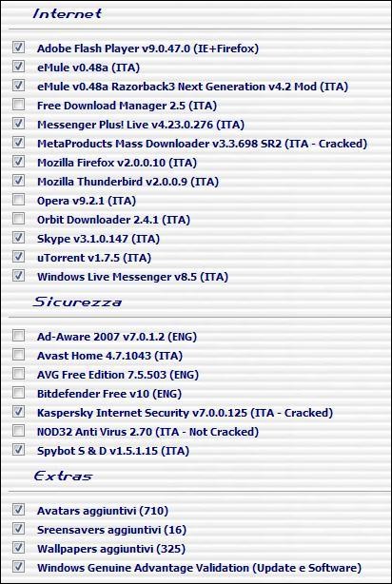Toggle the Windows Live Messenger v8.5 checkbox
The height and width of the screenshot is (584, 392).
point(18,276)
